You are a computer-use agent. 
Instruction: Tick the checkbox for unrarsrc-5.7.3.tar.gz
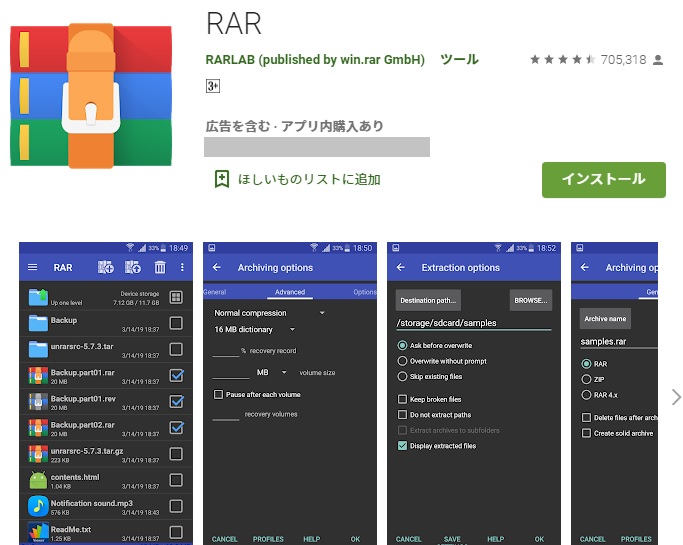[x=176, y=454]
